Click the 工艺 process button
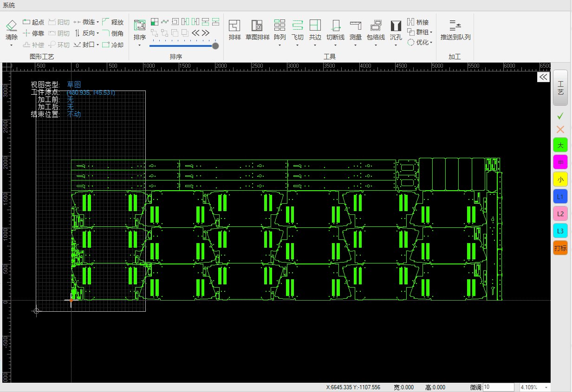The width and height of the screenshot is (572, 392). [x=560, y=88]
